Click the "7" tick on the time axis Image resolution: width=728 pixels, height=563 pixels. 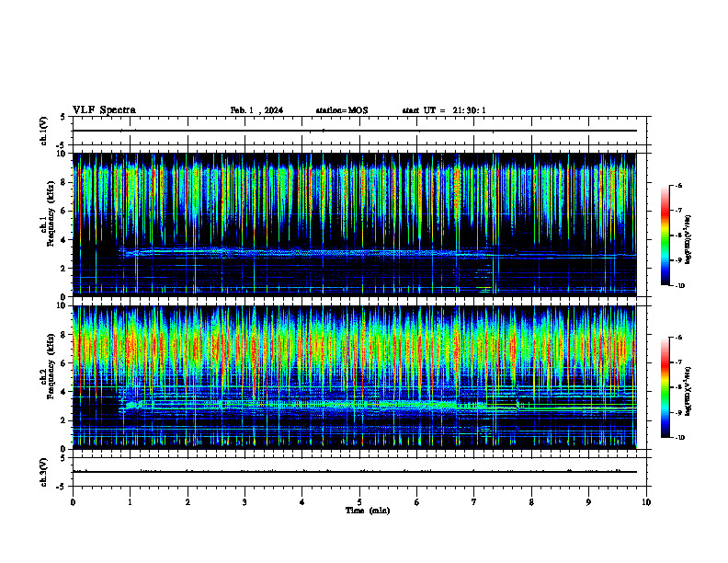[x=474, y=502]
